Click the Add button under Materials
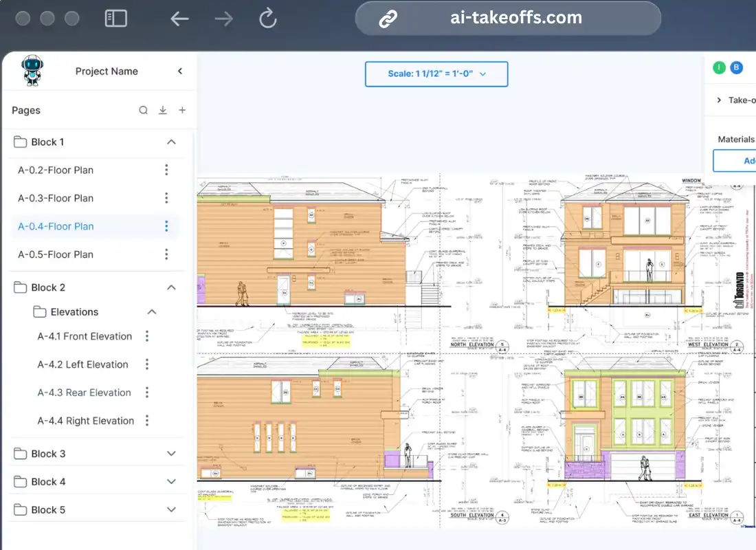The image size is (756, 550). click(742, 160)
